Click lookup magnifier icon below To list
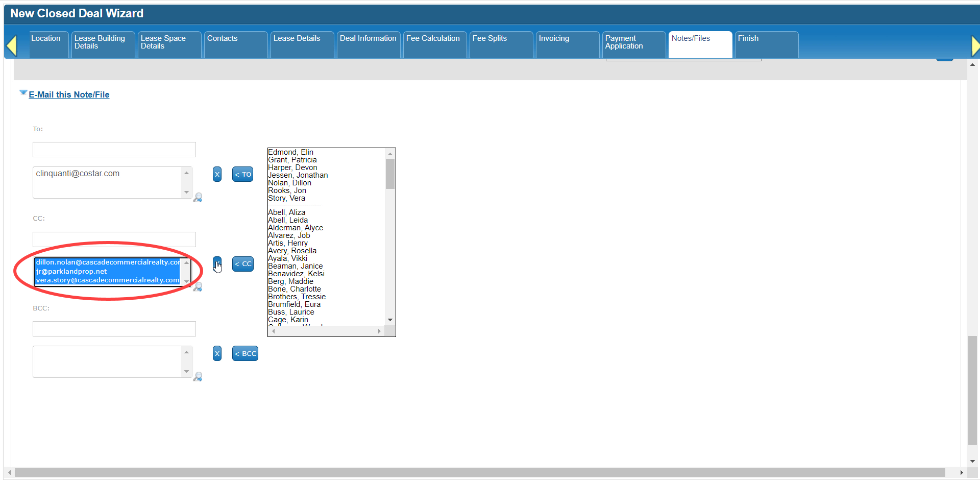 point(198,198)
